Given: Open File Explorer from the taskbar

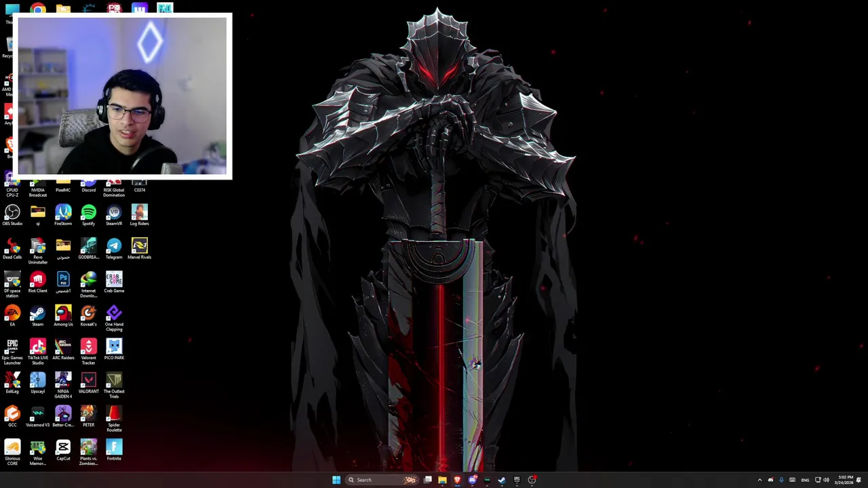Looking at the screenshot, I should tap(442, 480).
